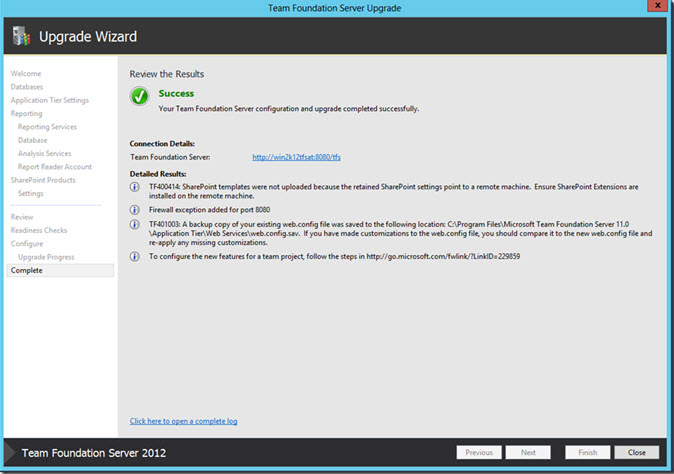Click the green Success checkmark icon
The image size is (674, 474).
click(139, 96)
